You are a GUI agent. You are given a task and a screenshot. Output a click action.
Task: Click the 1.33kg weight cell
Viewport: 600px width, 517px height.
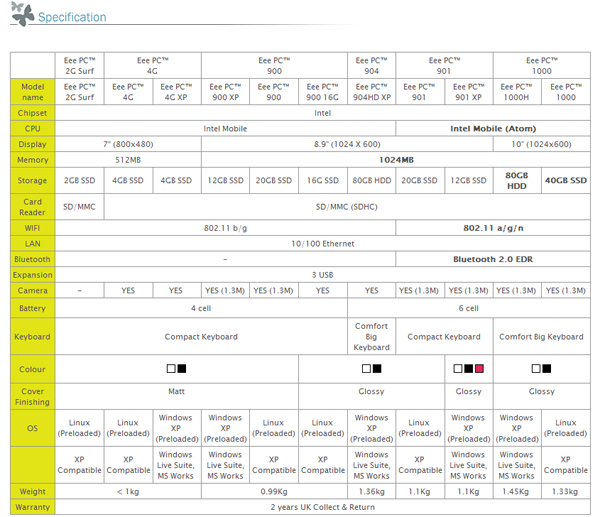566,491
